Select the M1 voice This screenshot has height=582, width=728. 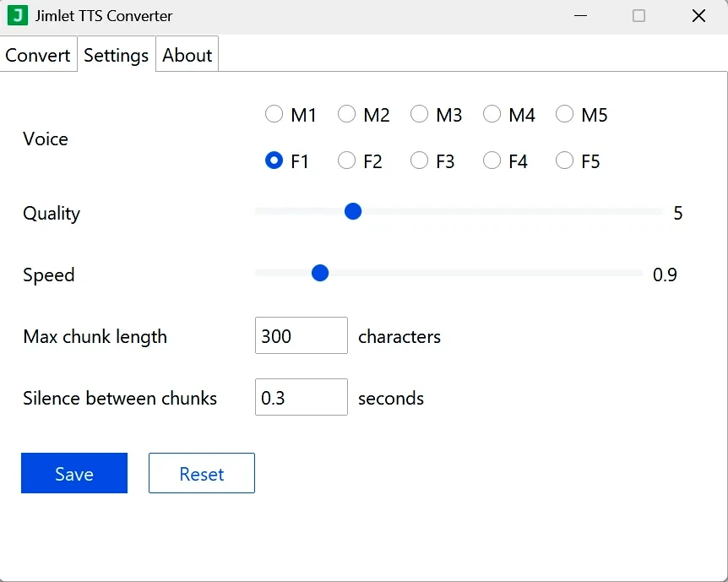pyautogui.click(x=274, y=114)
